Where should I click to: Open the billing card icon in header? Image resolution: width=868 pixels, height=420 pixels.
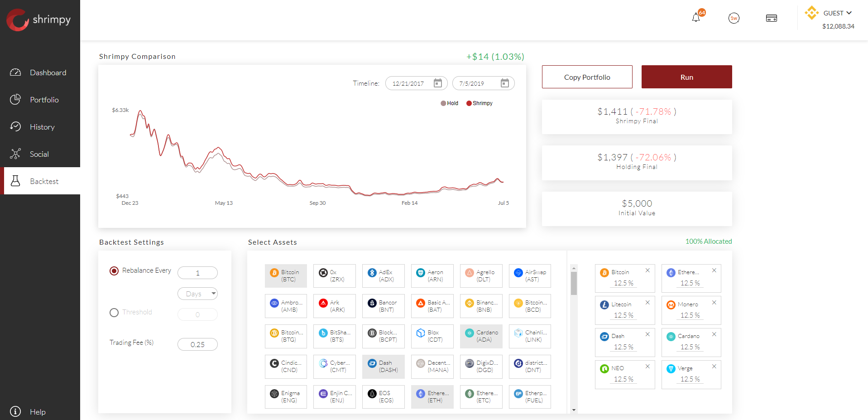[772, 18]
